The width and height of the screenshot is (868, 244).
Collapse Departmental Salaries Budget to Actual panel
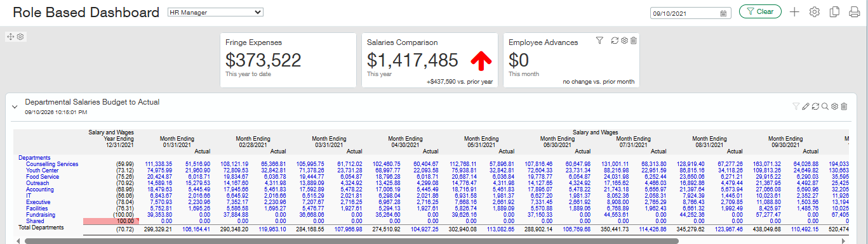click(15, 106)
